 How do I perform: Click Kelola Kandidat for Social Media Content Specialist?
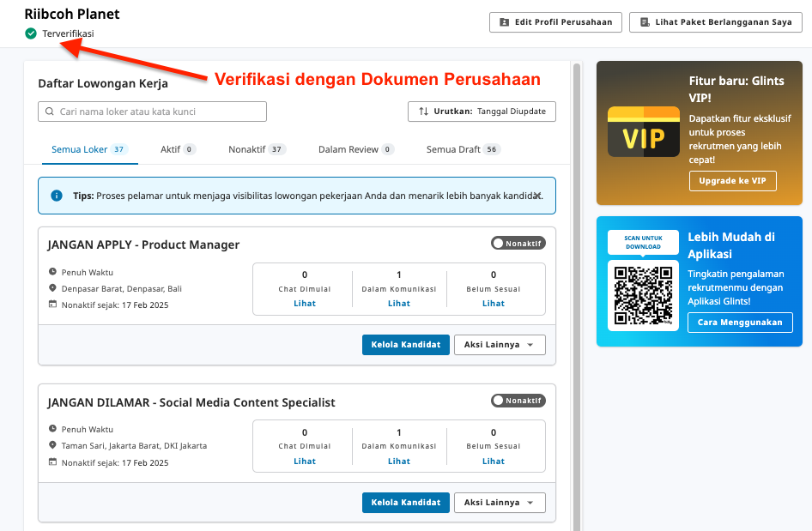(405, 503)
